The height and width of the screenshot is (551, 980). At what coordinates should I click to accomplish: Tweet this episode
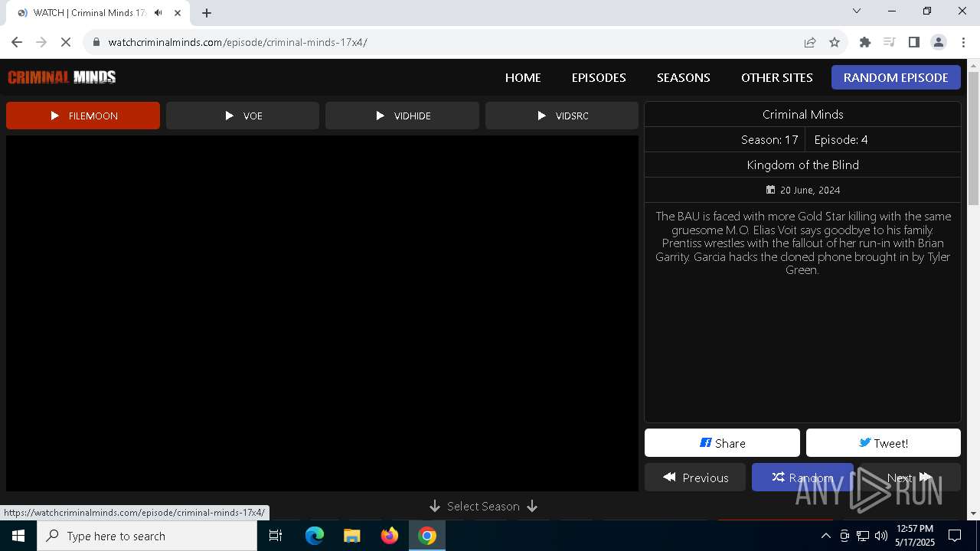(x=884, y=443)
